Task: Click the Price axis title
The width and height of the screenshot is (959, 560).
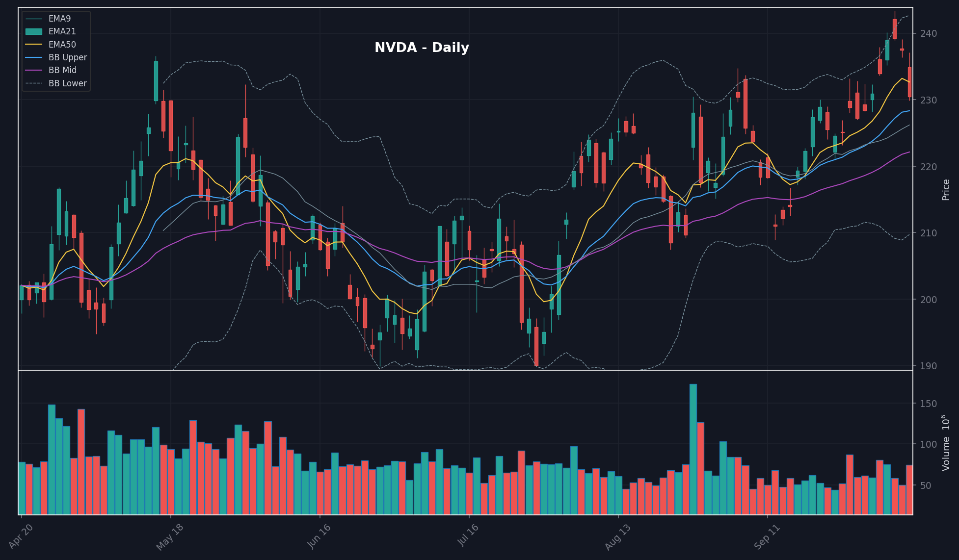Action: coord(946,190)
